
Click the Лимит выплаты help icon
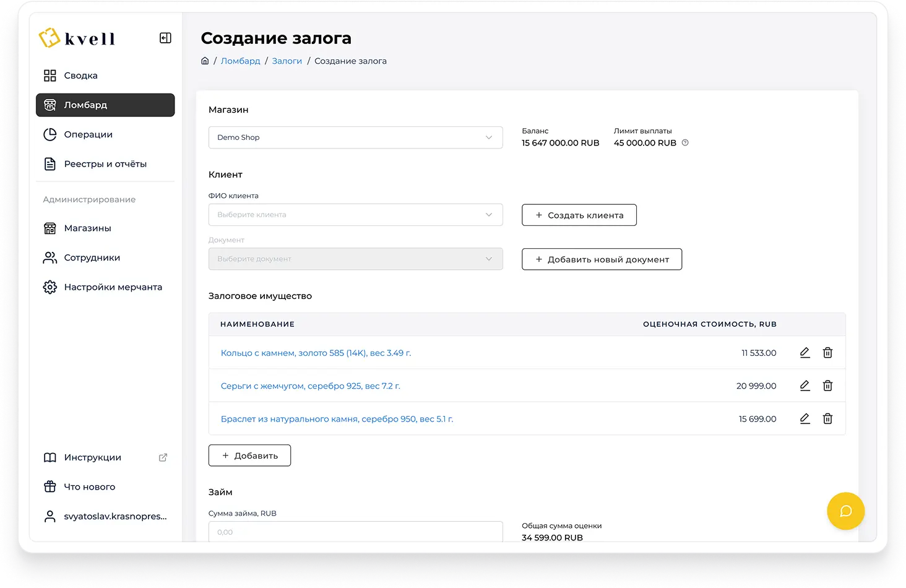[x=685, y=143]
